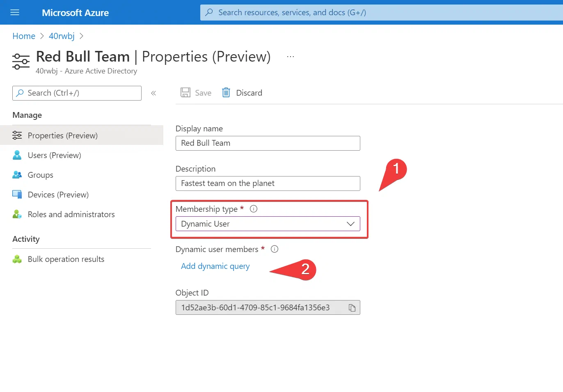The height and width of the screenshot is (392, 563).
Task: Collapse the sidebar with double chevron
Action: [153, 93]
